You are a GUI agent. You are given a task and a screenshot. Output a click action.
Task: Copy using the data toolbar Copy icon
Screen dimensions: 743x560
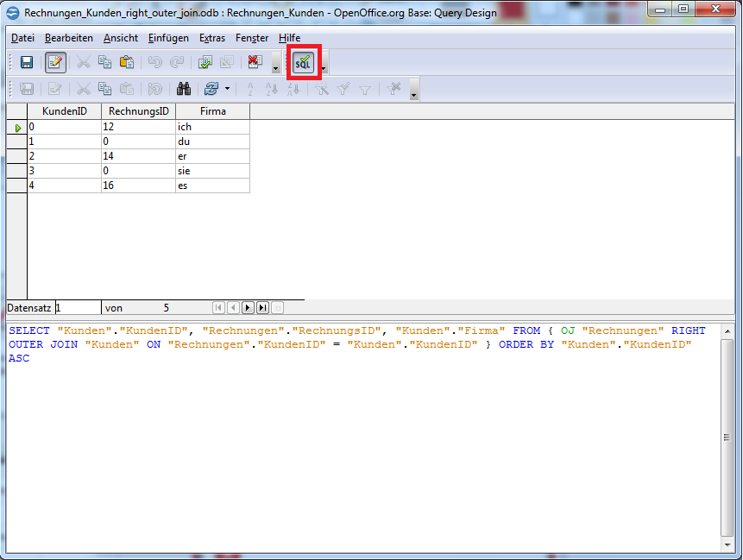click(x=104, y=89)
